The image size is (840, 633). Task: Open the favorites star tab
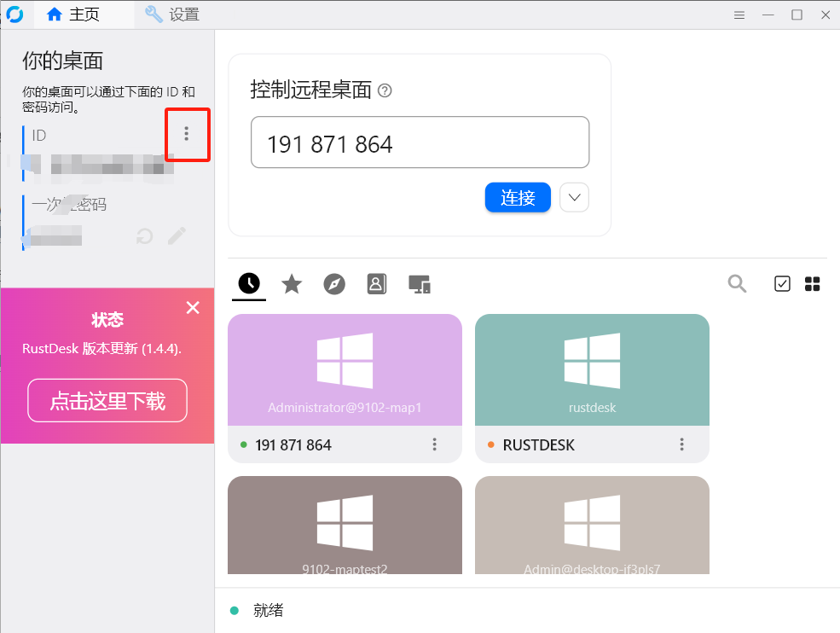click(x=292, y=284)
